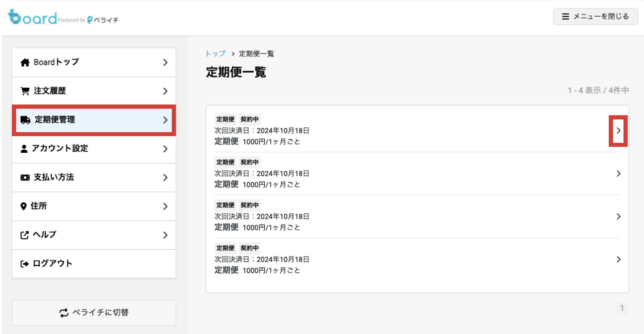Select the 支払い方法 menu item
Screen dimensions: 644x334
point(94,178)
